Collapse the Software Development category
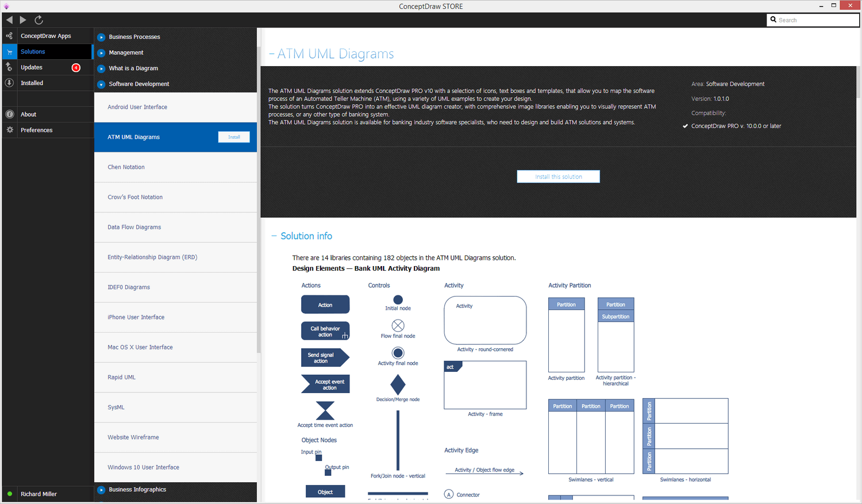Image resolution: width=862 pixels, height=504 pixels. (x=101, y=84)
